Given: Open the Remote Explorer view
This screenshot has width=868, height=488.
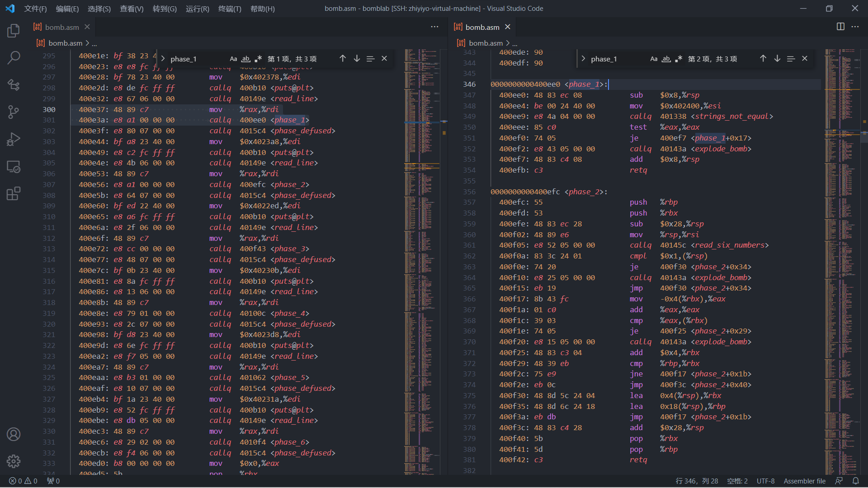Looking at the screenshot, I should click(x=14, y=166).
